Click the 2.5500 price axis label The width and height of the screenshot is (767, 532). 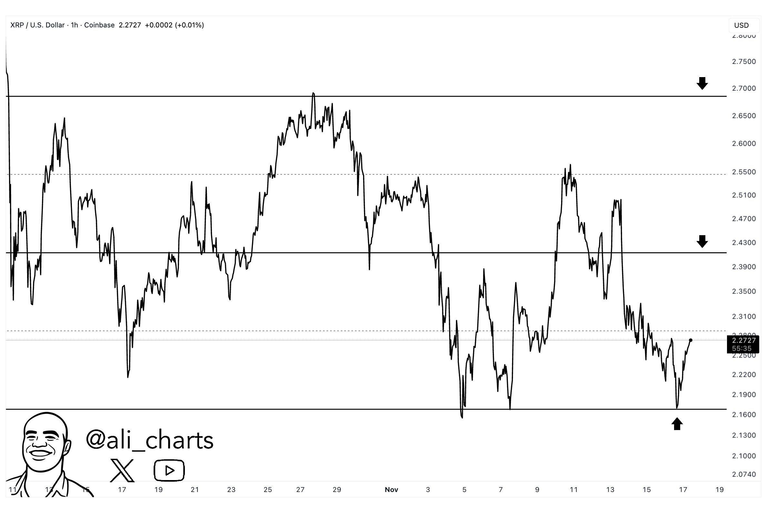pyautogui.click(x=744, y=172)
